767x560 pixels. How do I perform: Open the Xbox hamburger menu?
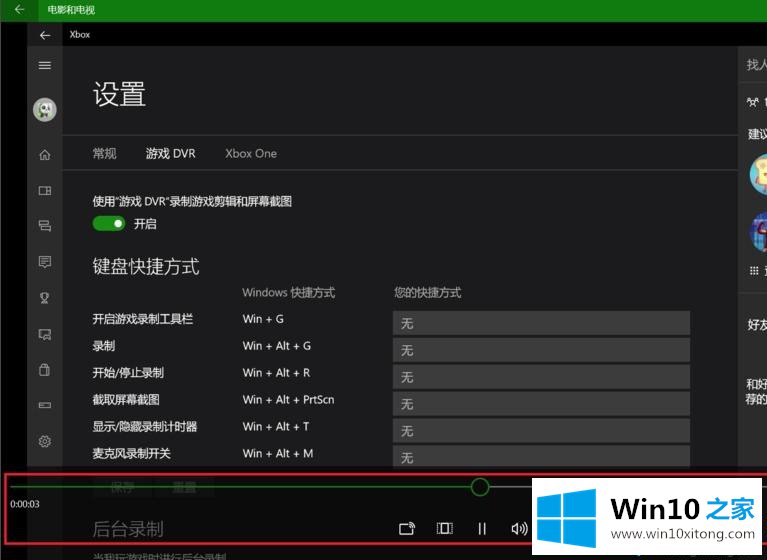[45, 65]
